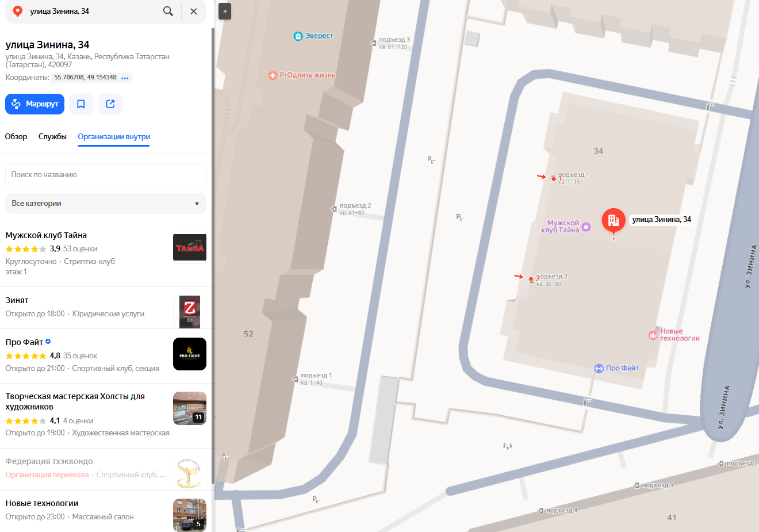Switch to the Службы tab
The width and height of the screenshot is (759, 532).
click(x=52, y=137)
